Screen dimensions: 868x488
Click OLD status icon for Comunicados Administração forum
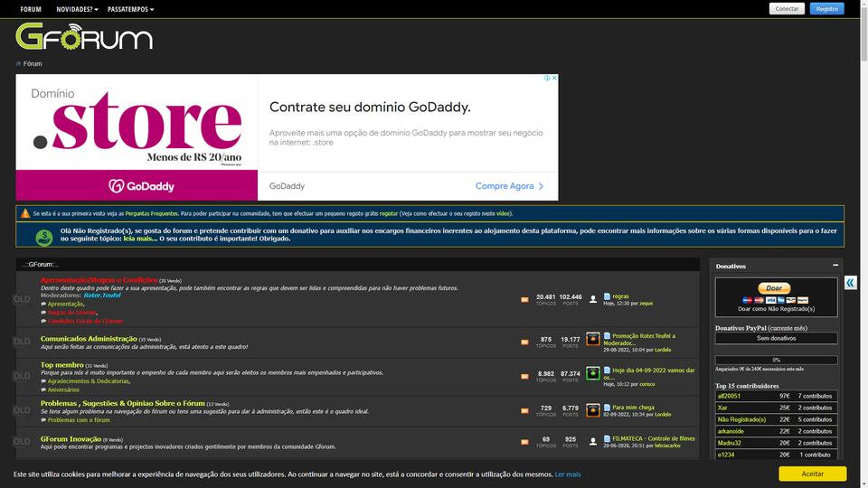[22, 342]
